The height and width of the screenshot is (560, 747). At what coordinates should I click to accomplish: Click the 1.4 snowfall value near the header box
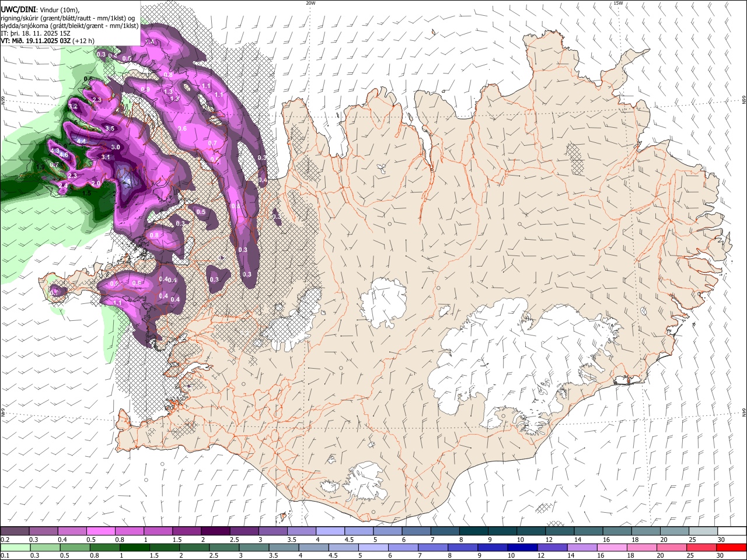point(149,41)
